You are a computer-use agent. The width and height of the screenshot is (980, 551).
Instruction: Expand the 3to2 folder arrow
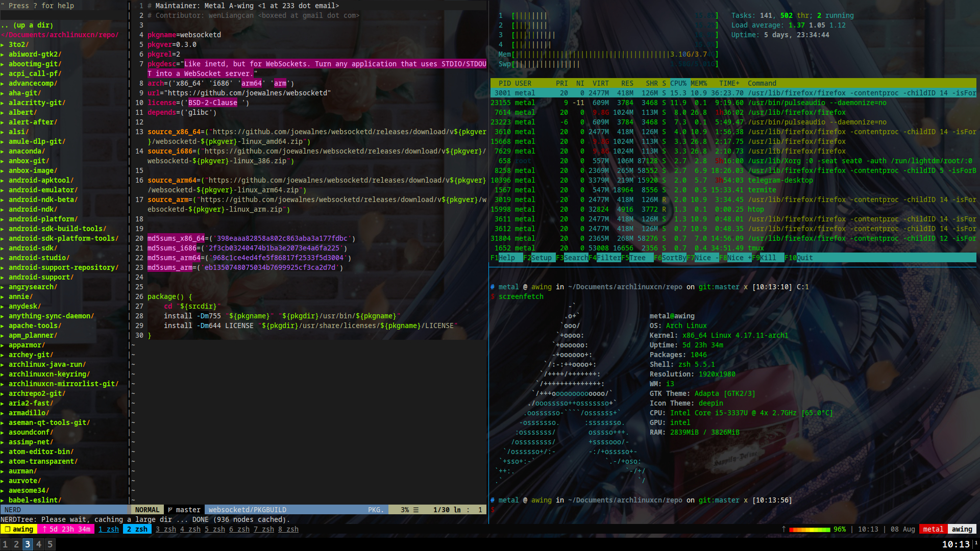pos(3,45)
